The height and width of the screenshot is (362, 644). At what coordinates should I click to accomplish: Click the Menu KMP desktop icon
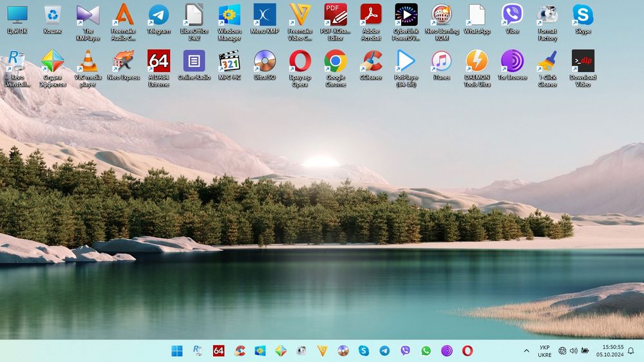tap(265, 20)
